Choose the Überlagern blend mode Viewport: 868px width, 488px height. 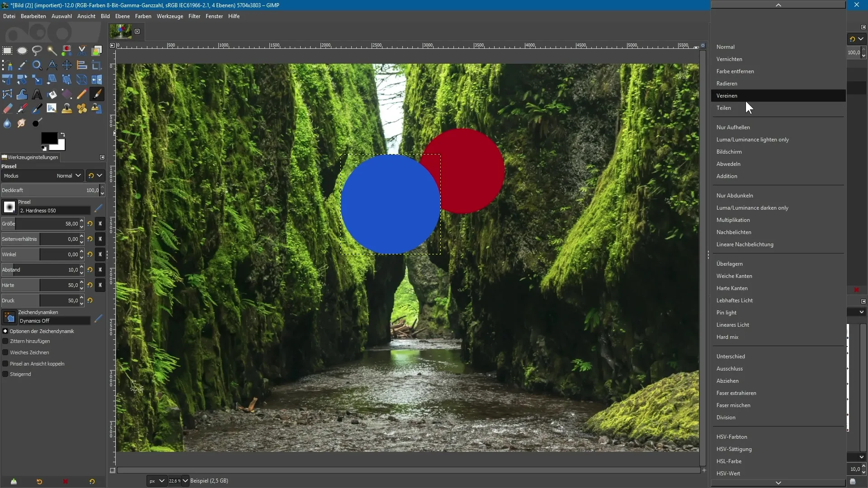point(729,264)
